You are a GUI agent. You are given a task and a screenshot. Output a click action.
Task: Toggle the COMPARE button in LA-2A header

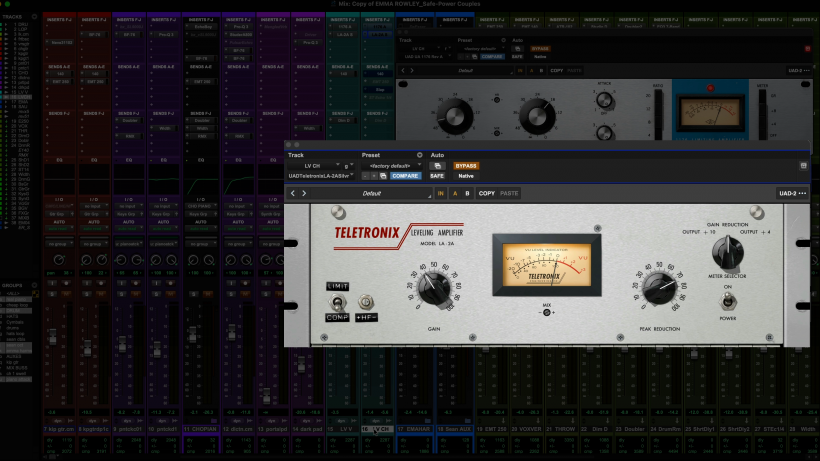pyautogui.click(x=405, y=176)
